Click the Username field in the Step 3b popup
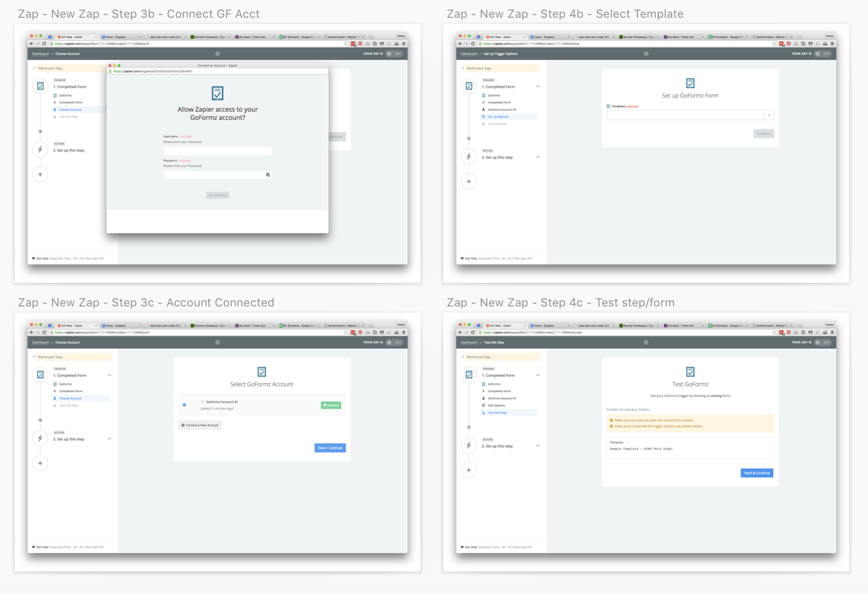This screenshot has width=868, height=594. point(217,151)
